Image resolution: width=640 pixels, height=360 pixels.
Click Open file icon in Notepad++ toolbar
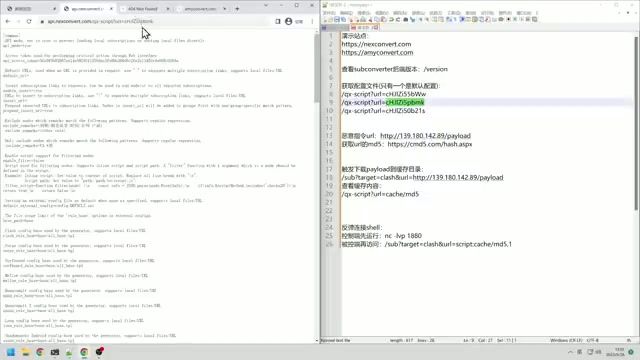[x=331, y=19]
